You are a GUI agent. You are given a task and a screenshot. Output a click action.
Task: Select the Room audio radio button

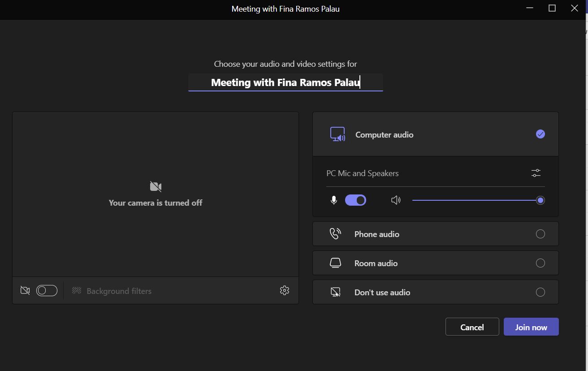click(x=540, y=263)
